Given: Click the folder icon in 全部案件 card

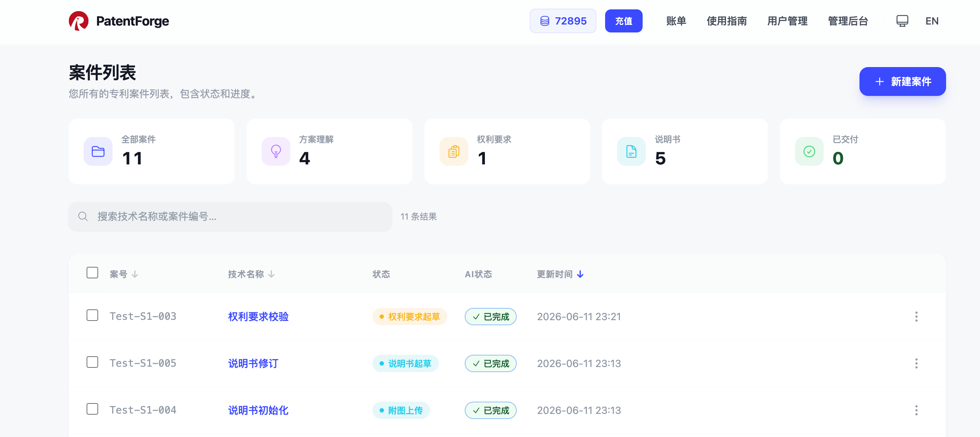Looking at the screenshot, I should coord(98,152).
